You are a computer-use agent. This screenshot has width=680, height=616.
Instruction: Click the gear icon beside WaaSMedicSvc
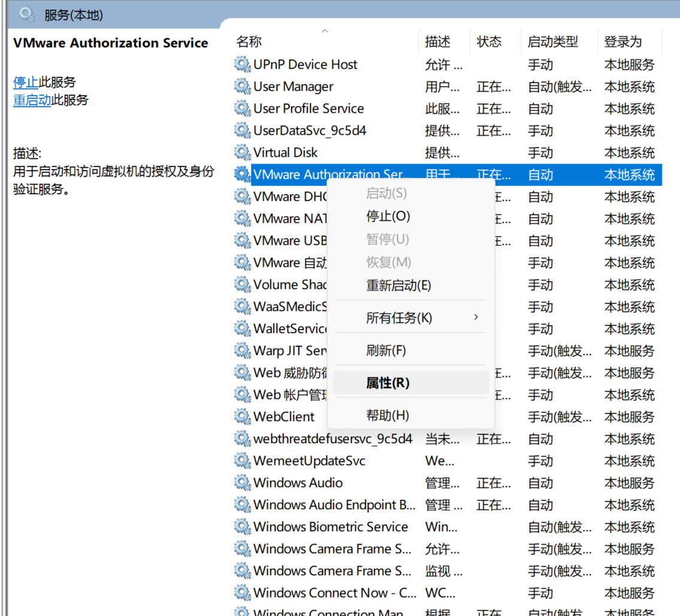click(x=243, y=307)
